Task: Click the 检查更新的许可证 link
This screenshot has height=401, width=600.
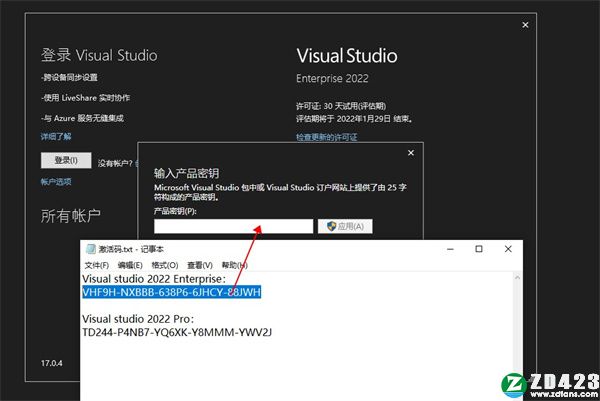Action: click(326, 137)
